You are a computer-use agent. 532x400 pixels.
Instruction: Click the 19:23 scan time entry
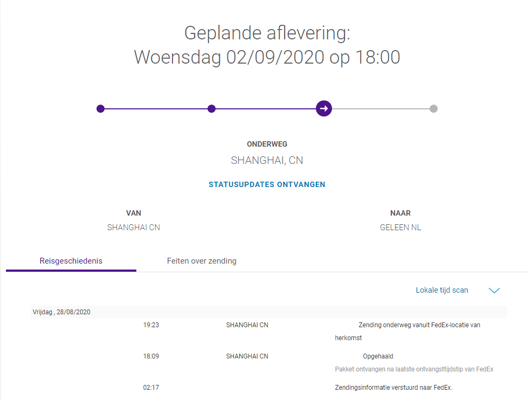click(151, 325)
